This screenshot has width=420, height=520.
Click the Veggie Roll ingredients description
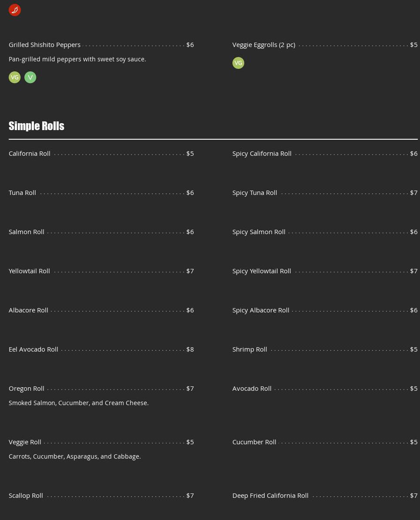point(75,456)
